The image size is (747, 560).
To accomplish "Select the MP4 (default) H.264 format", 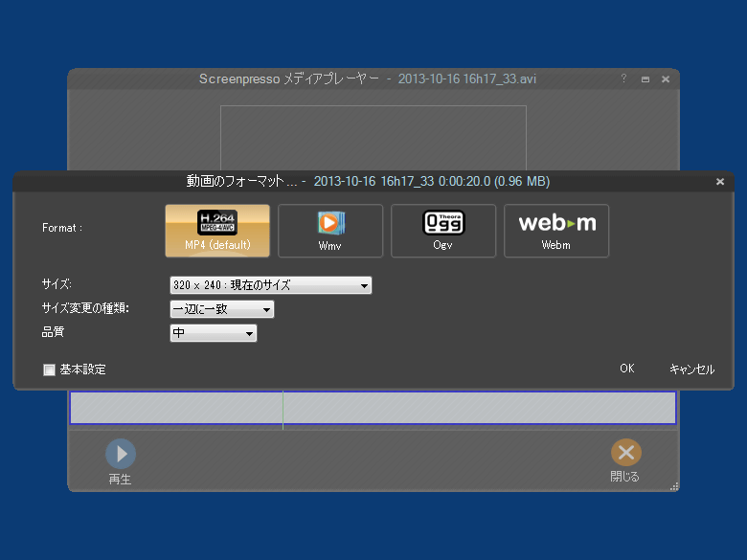I will tap(217, 231).
